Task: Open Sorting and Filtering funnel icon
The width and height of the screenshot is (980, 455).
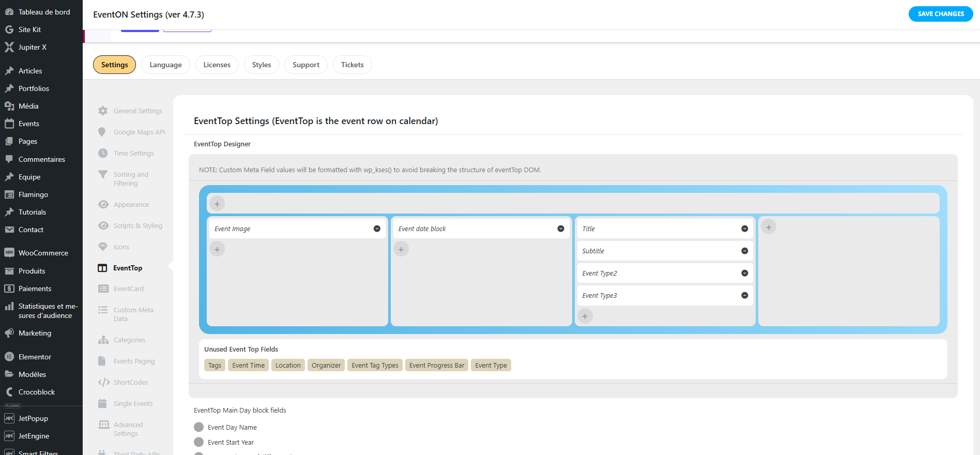Action: tap(103, 175)
